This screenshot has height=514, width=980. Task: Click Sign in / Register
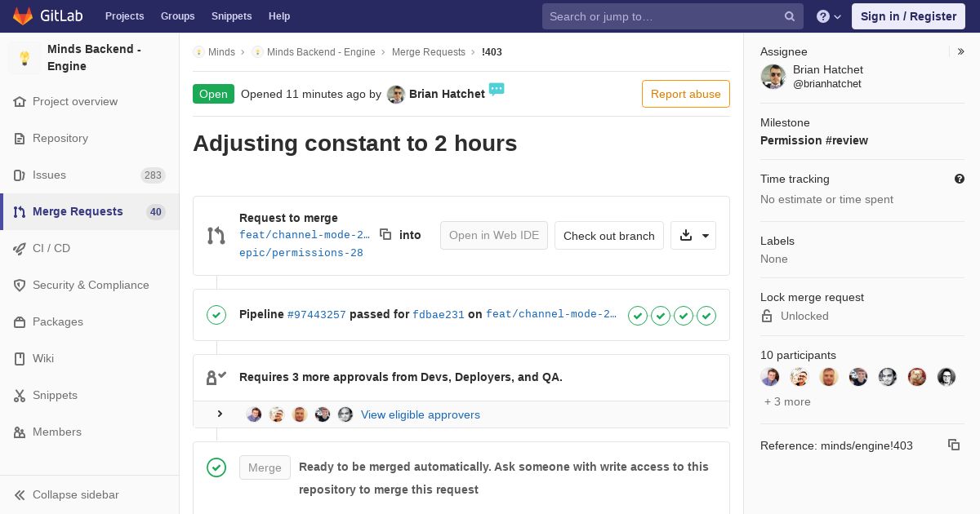(x=908, y=16)
